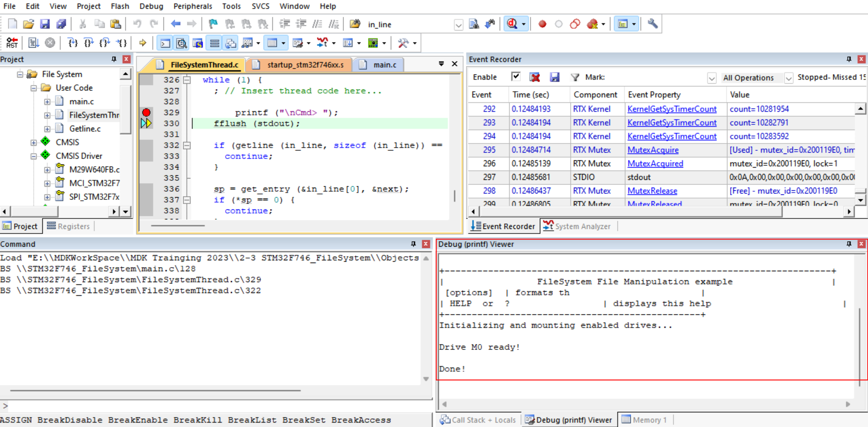
Task: Clear Event Recorder records icon
Action: click(x=535, y=77)
